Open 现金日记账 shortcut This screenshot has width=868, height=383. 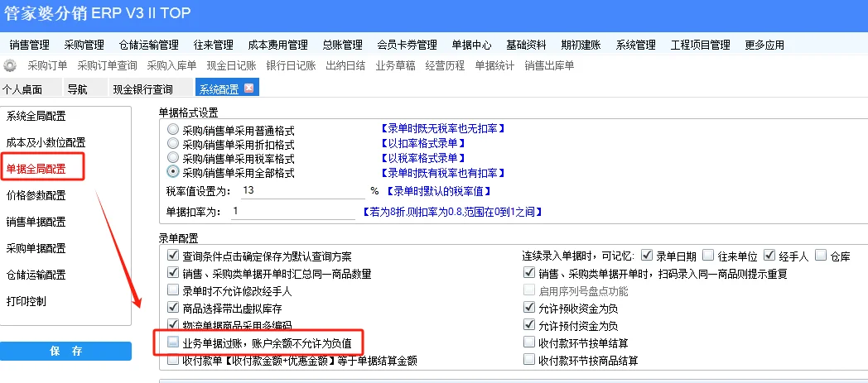click(231, 66)
